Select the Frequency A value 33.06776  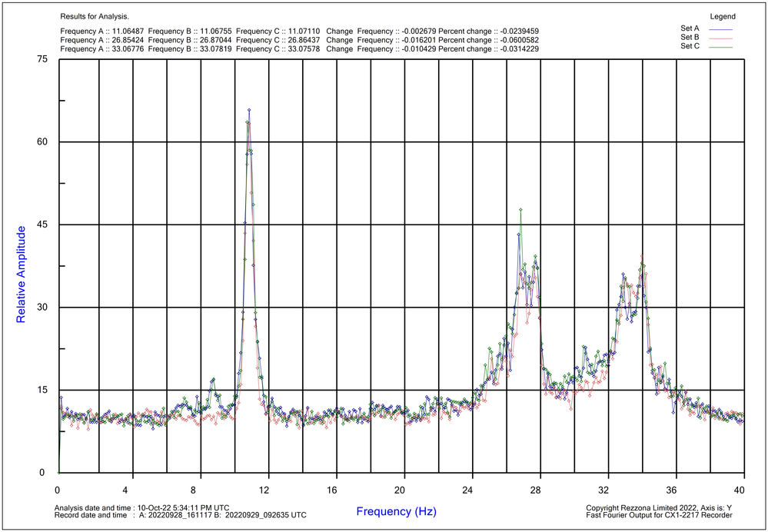coord(128,48)
